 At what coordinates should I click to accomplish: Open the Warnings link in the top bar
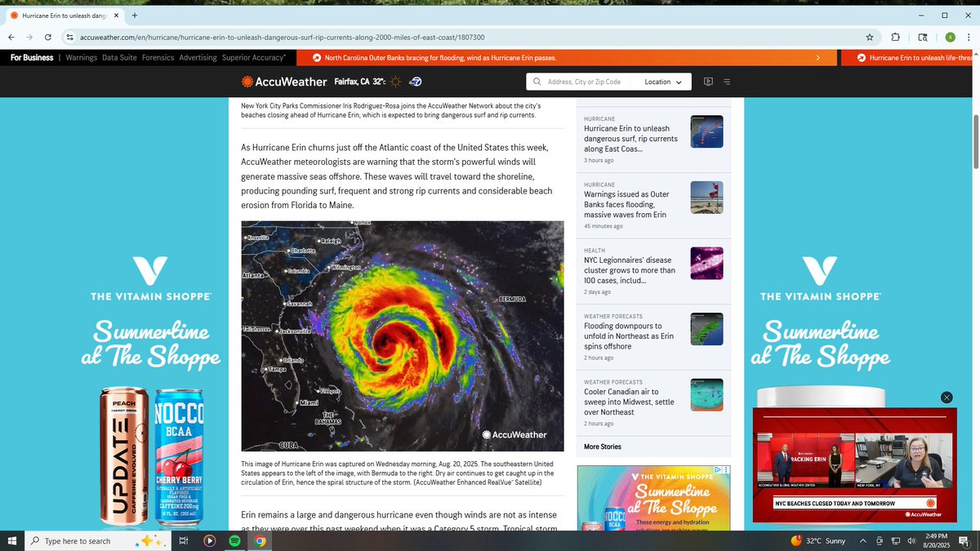(81, 58)
